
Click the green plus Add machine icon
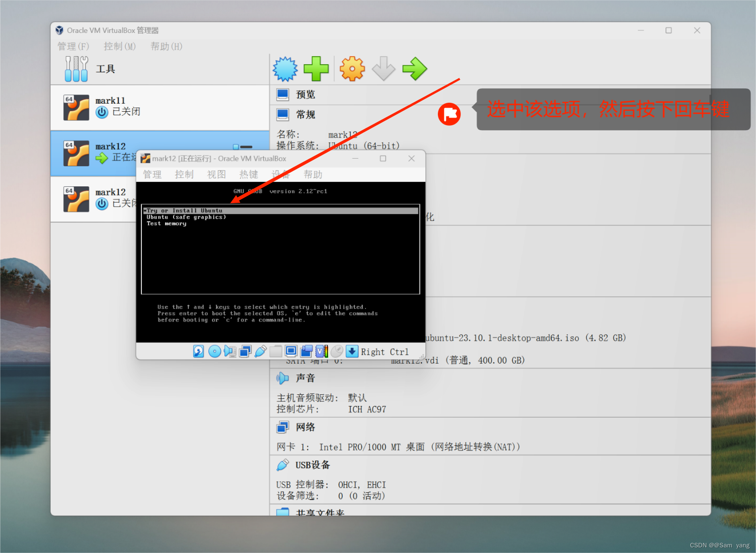(316, 69)
